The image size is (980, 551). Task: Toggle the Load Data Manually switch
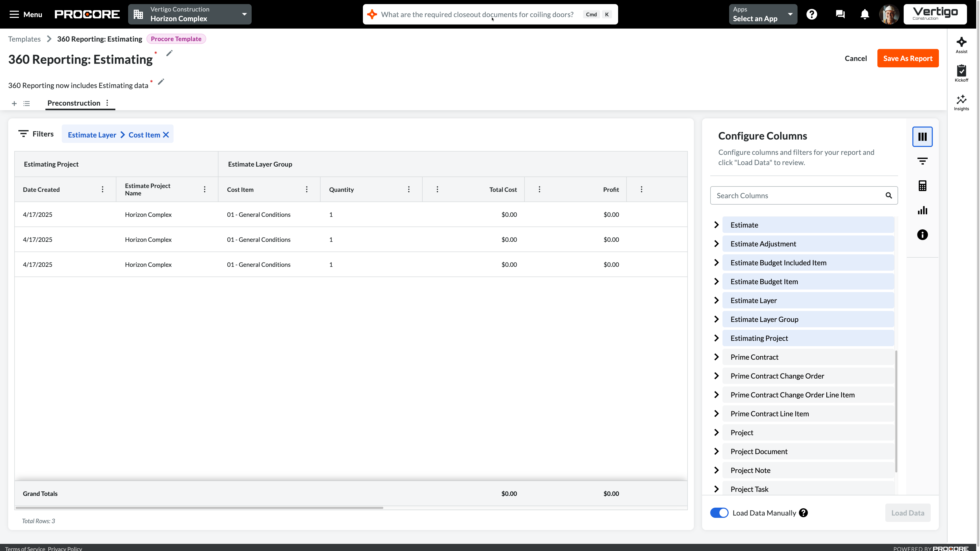pyautogui.click(x=719, y=512)
